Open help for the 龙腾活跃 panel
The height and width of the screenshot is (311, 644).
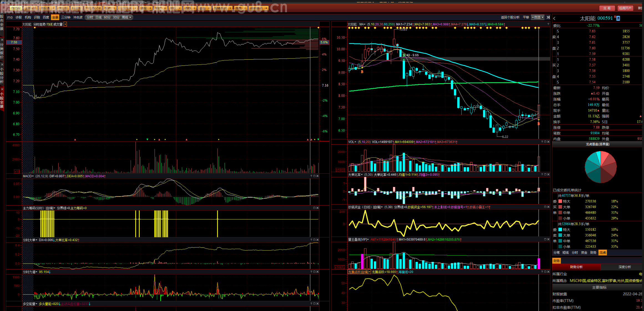(x=542, y=272)
